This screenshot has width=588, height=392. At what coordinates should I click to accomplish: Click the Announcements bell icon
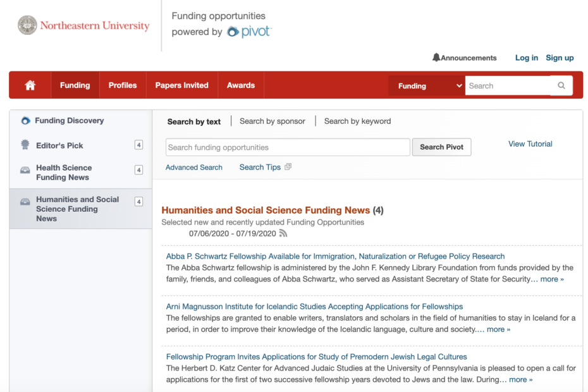coord(436,57)
